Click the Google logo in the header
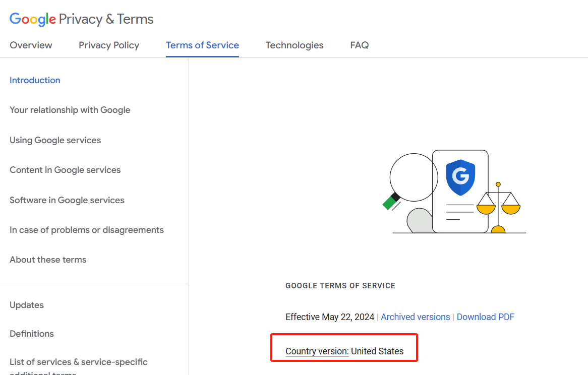 coord(33,19)
